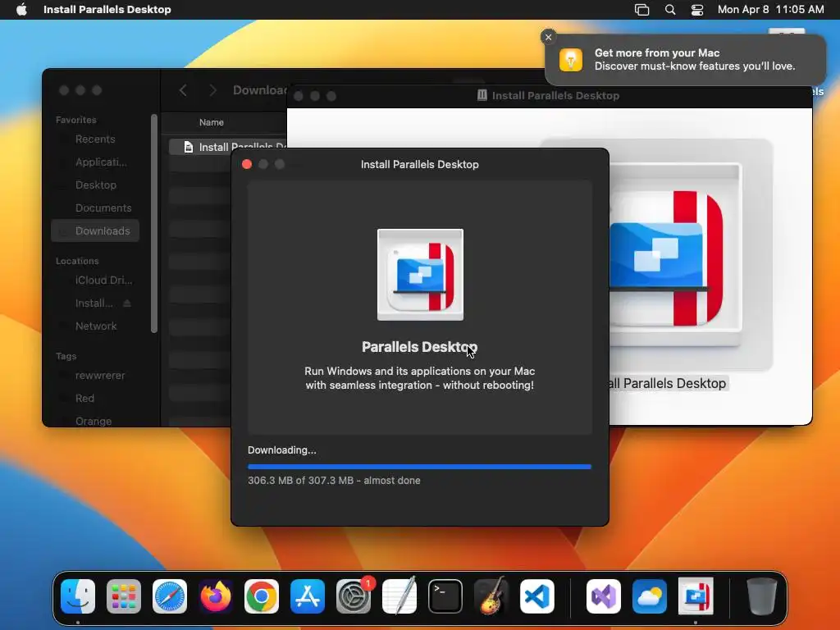Select the Install... volume in Finder sidebar
Screen dimensions: 840x630
pos(94,304)
